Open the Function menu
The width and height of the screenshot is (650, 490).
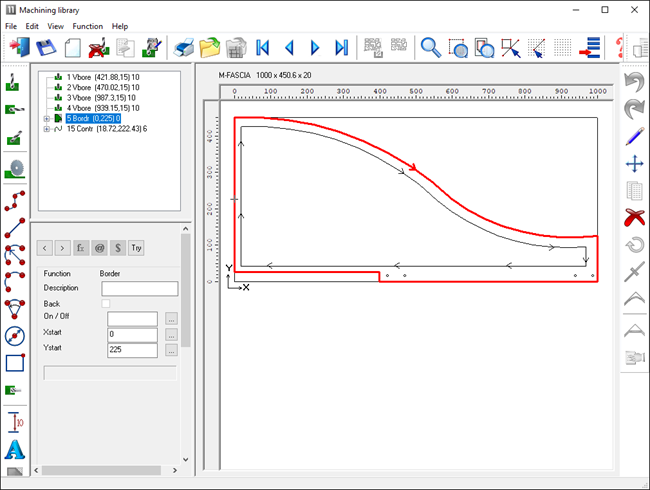(87, 26)
